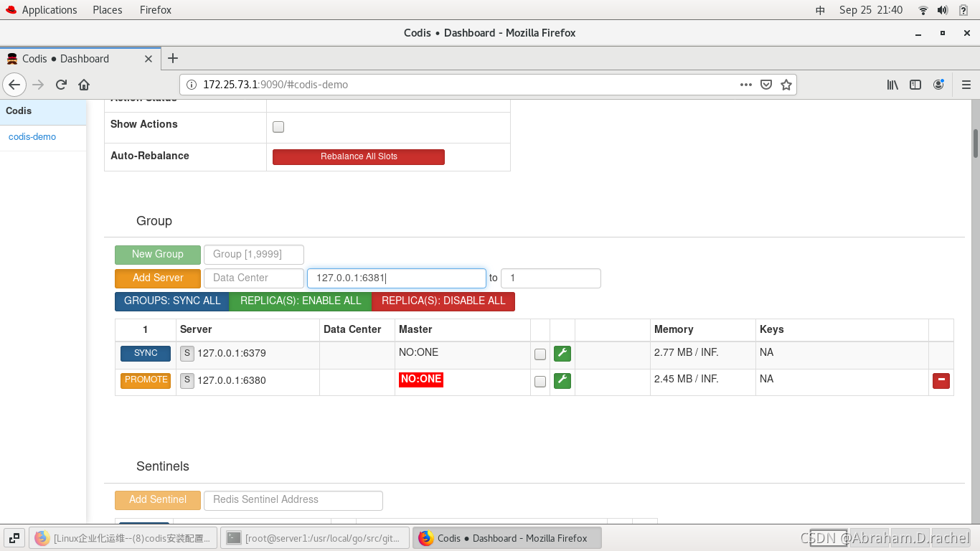Open the power menu icon in top bar
The image size is (980, 551).
[x=963, y=10]
